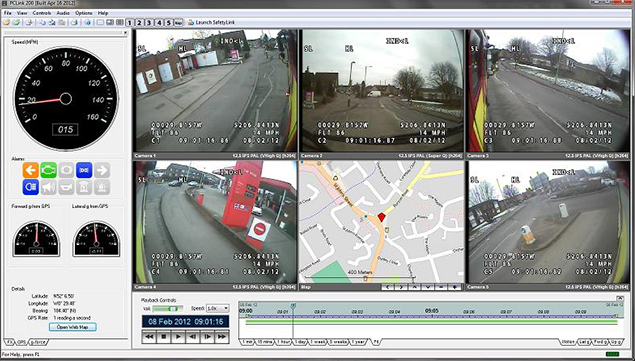Select camera layout 4 toolbar button

pos(159,23)
